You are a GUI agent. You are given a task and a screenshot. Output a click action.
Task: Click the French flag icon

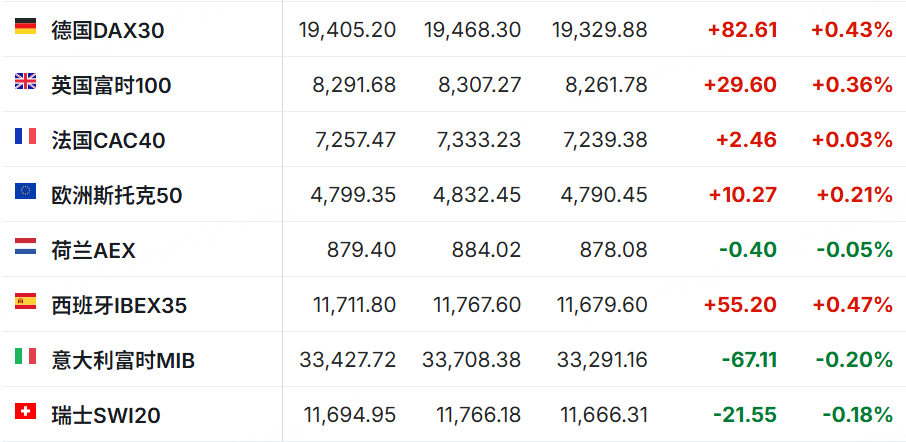25,136
